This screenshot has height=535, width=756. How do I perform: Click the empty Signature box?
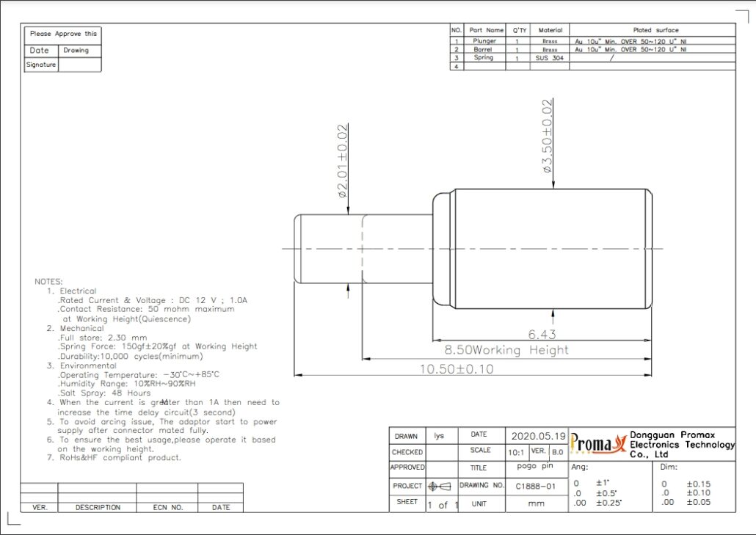pos(79,65)
